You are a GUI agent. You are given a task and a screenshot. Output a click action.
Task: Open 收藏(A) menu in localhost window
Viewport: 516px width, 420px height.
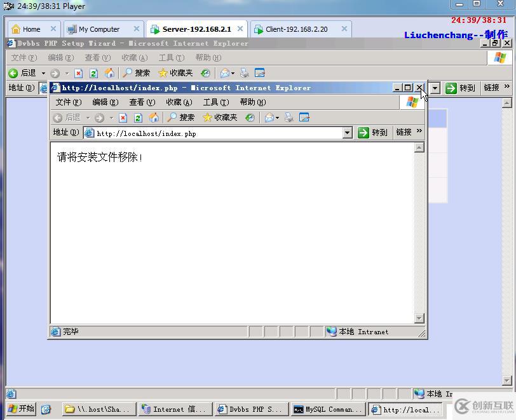179,102
